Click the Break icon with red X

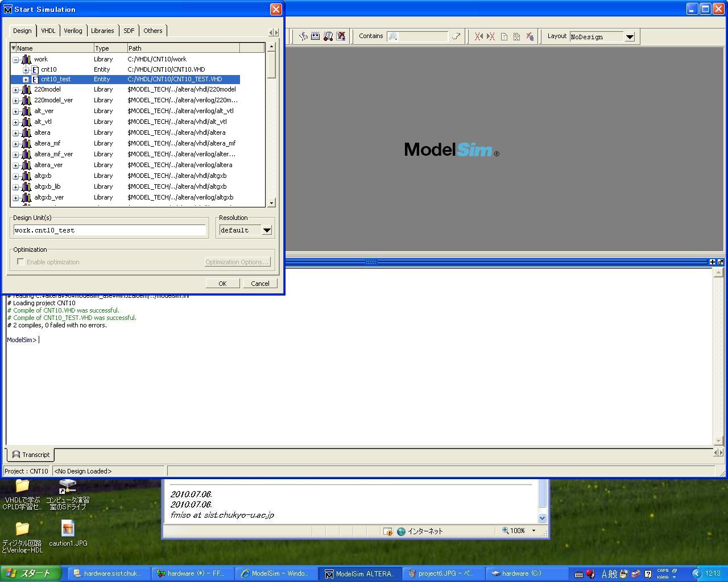point(341,36)
